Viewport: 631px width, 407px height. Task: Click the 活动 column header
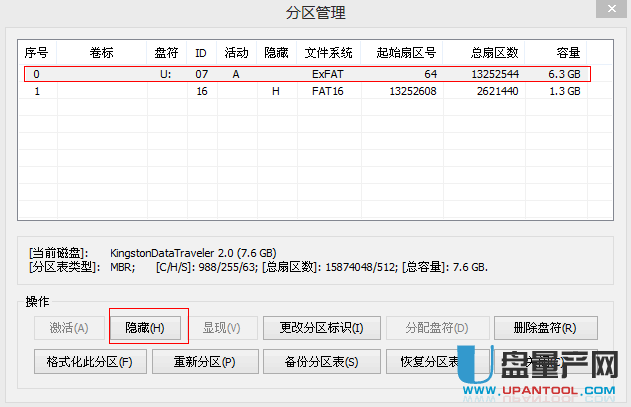pyautogui.click(x=236, y=52)
